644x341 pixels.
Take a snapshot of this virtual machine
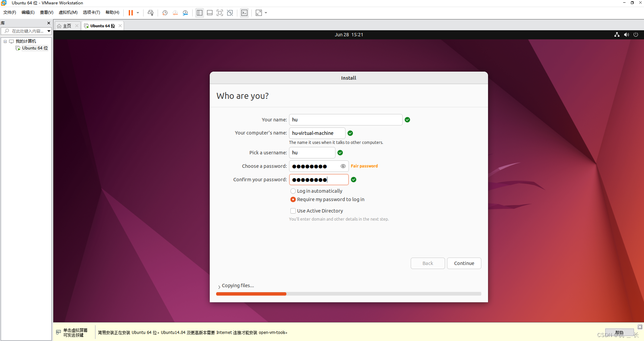165,13
